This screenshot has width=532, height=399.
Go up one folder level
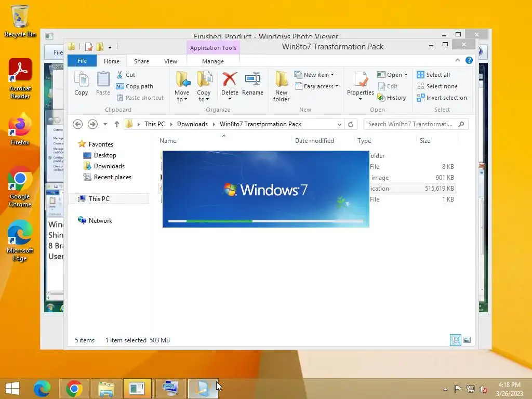117,124
